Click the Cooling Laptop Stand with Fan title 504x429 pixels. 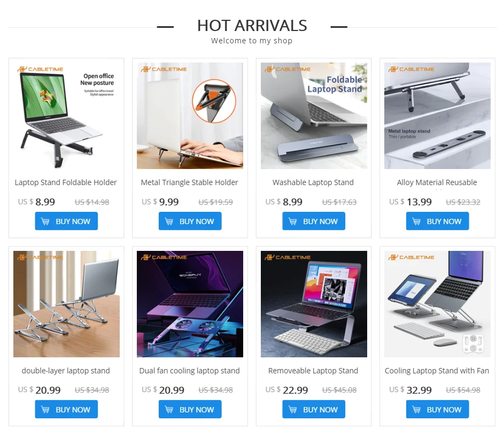437,371
